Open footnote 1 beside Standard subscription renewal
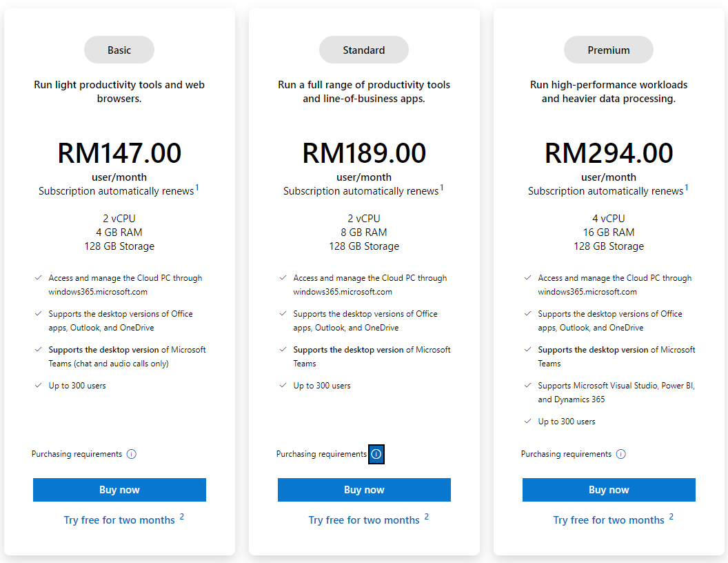728x563 pixels. click(441, 188)
